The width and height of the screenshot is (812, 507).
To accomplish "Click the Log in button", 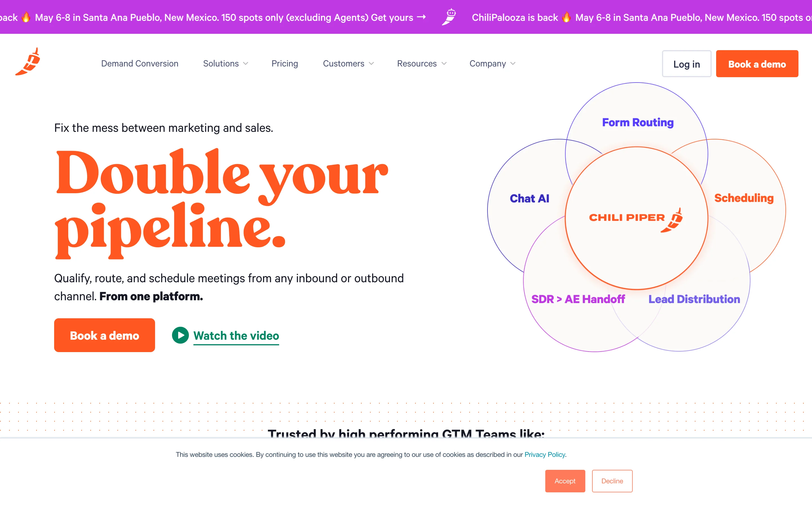I will (x=686, y=64).
